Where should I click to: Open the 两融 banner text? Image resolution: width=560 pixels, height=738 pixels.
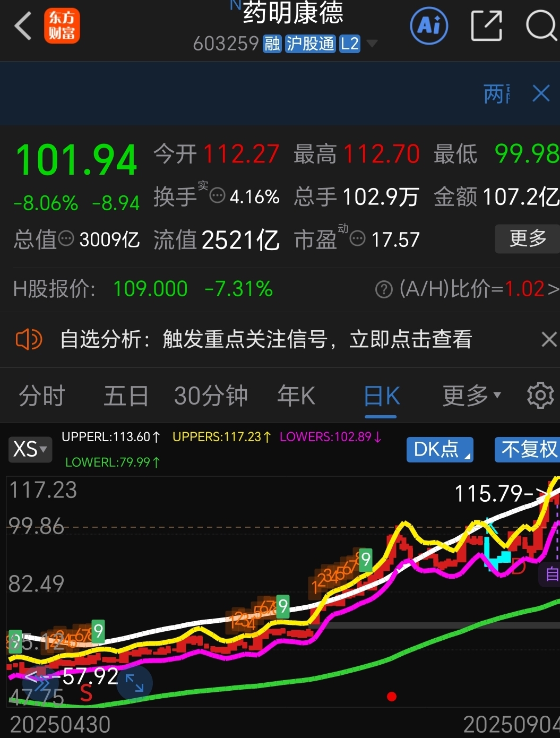497,93
